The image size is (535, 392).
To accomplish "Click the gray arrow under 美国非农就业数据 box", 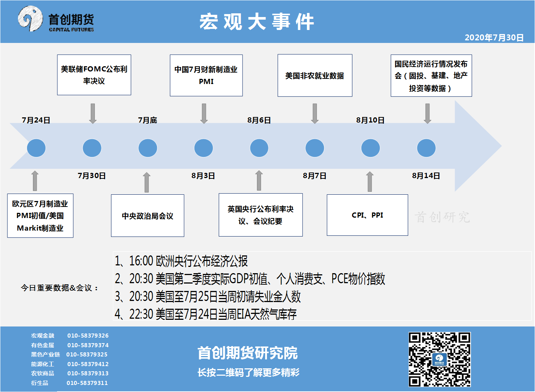I will click(x=315, y=113).
